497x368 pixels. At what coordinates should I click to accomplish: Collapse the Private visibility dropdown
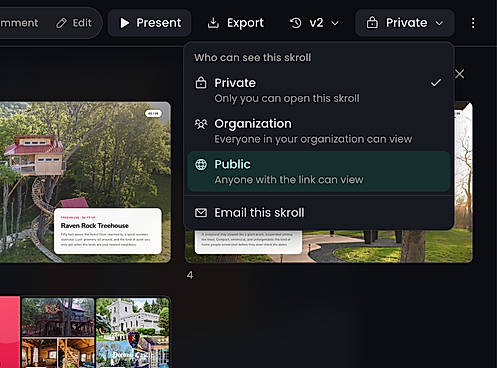tap(405, 23)
